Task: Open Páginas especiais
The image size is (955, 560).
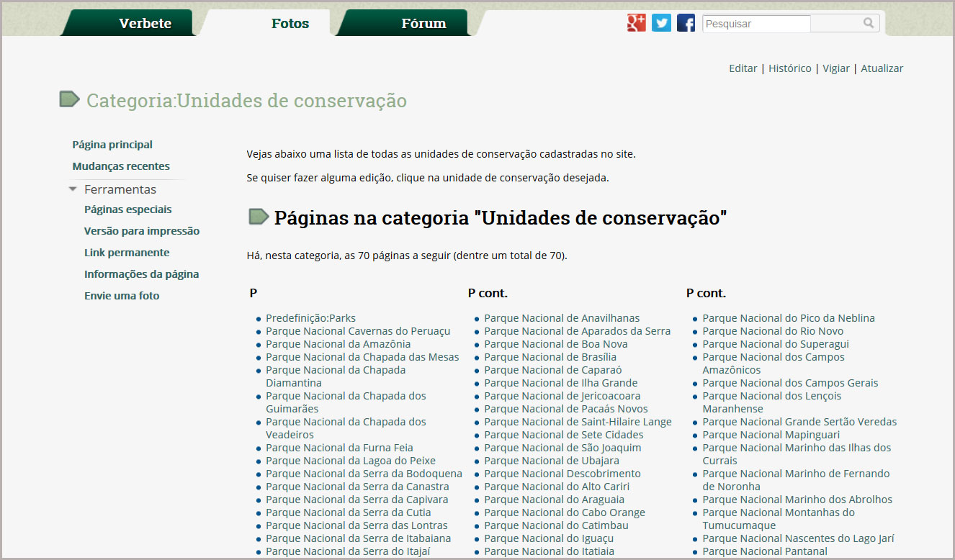Action: 128,209
